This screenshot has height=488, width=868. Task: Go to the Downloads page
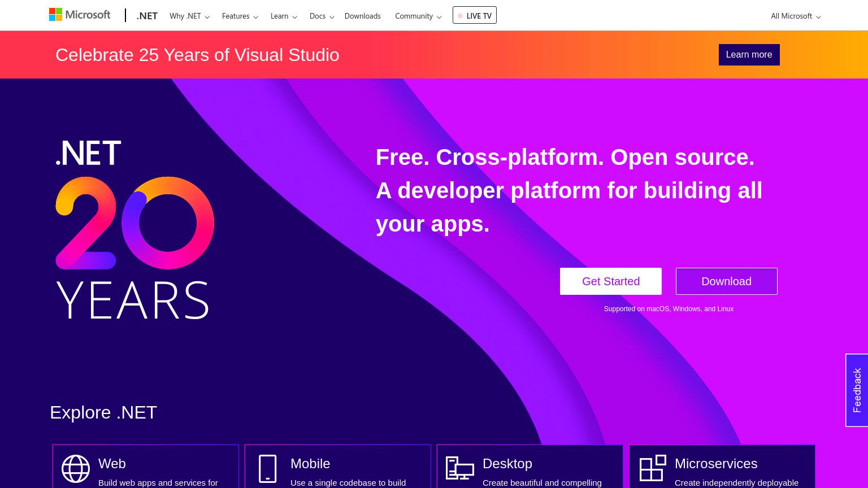coord(363,16)
